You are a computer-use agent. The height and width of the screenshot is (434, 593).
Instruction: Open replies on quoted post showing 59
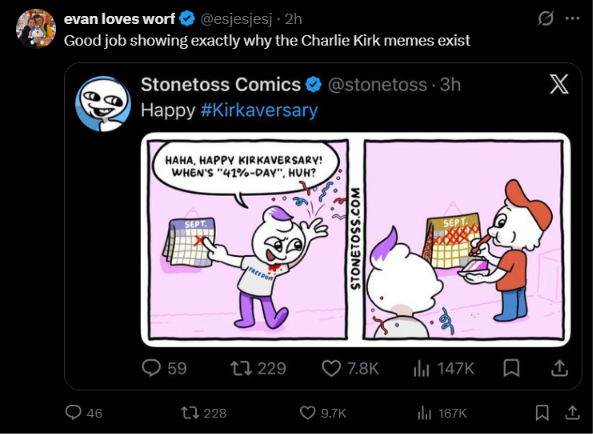[x=165, y=368]
